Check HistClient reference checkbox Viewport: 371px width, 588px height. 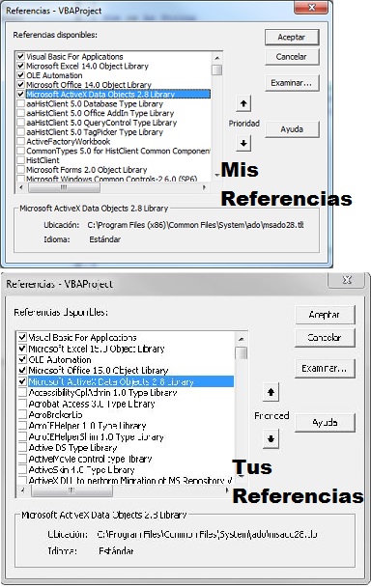pyautogui.click(x=21, y=160)
